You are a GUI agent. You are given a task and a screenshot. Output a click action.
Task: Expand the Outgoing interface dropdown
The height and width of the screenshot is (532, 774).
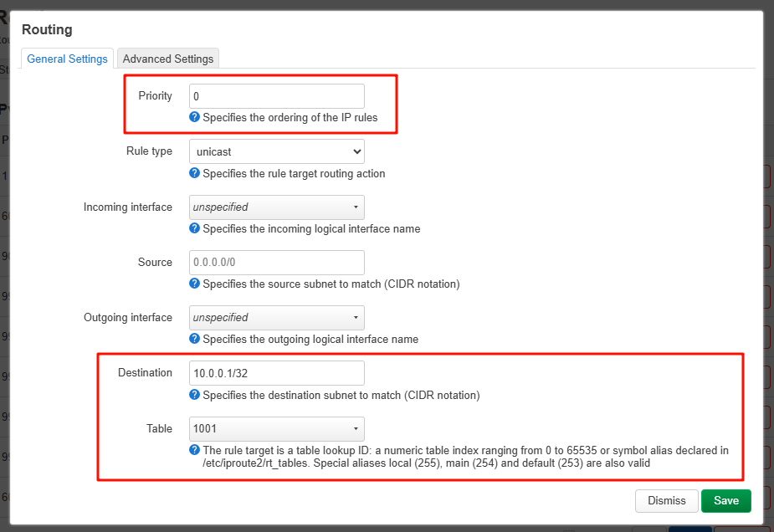[277, 318]
